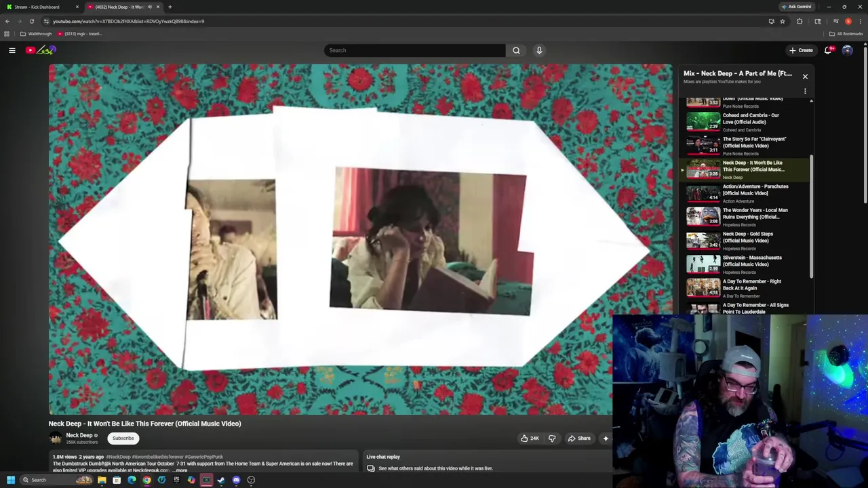Click the YouTube search magnifier button

pyautogui.click(x=516, y=50)
